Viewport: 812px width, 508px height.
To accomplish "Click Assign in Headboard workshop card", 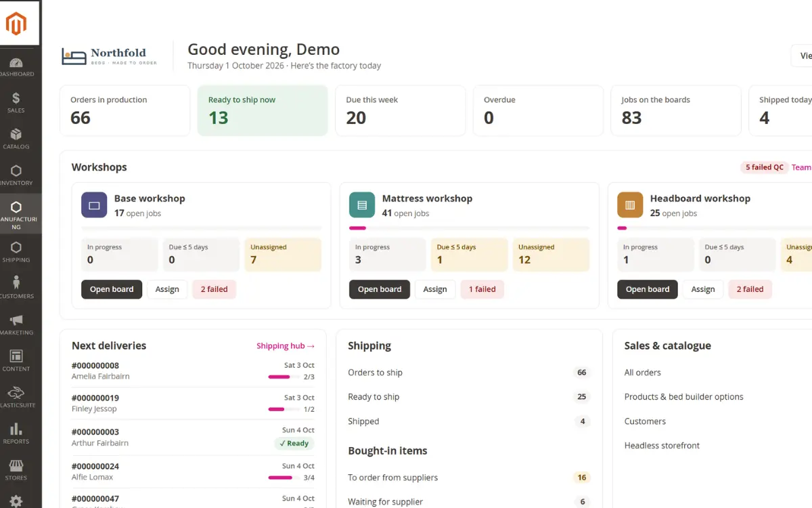I will 703,289.
